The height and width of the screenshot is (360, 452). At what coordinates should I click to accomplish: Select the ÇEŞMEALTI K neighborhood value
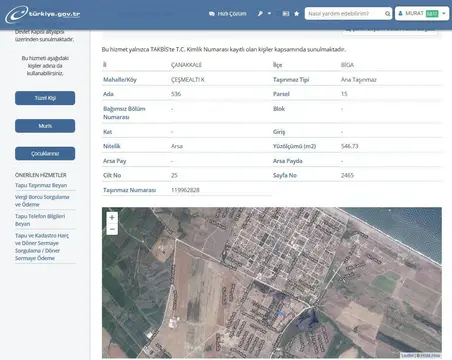coord(188,80)
